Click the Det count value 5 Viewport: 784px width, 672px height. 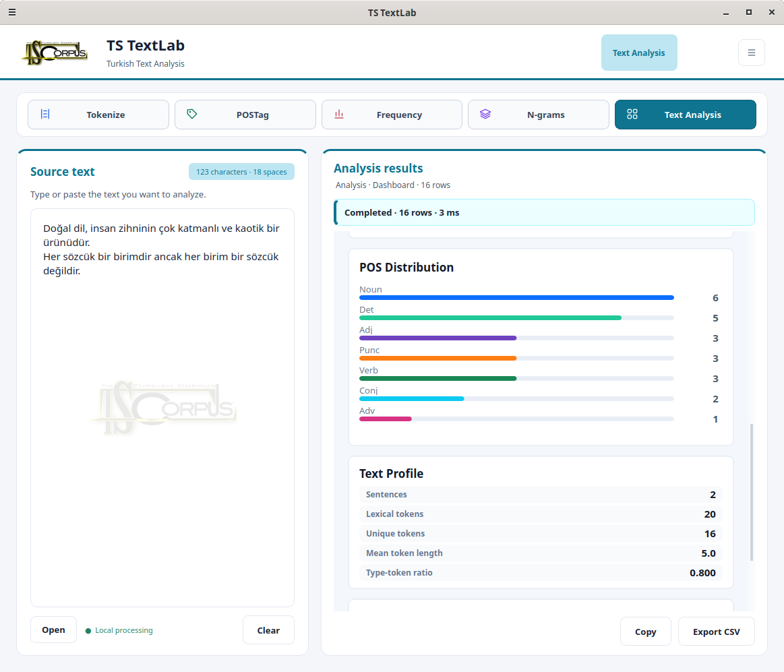click(715, 318)
